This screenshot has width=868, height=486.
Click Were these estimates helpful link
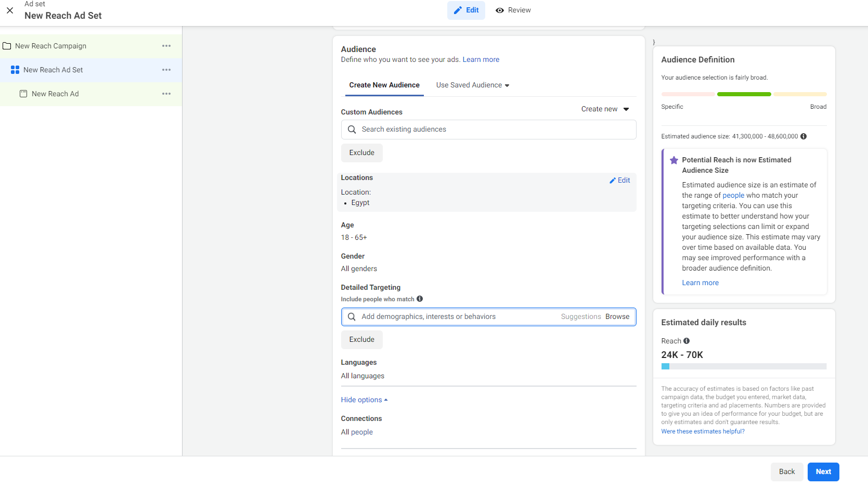pos(703,431)
